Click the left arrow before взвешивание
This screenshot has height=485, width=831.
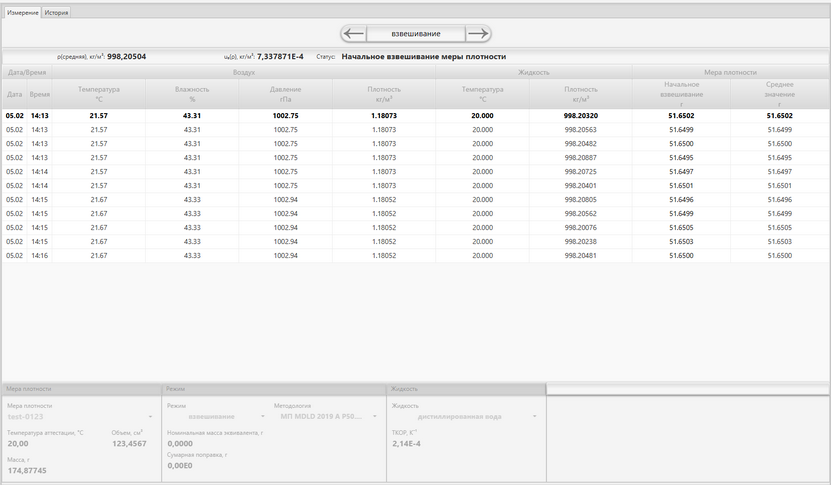click(353, 33)
